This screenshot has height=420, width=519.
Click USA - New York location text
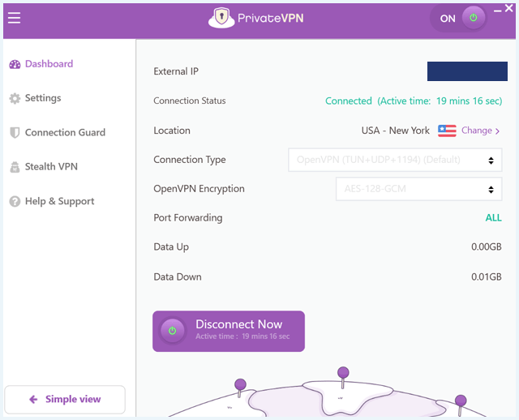click(395, 131)
